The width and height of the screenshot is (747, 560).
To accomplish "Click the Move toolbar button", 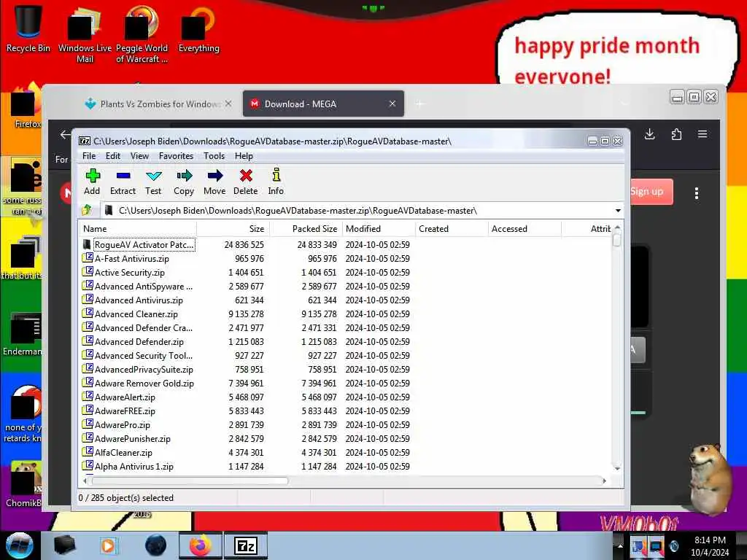I will (215, 182).
